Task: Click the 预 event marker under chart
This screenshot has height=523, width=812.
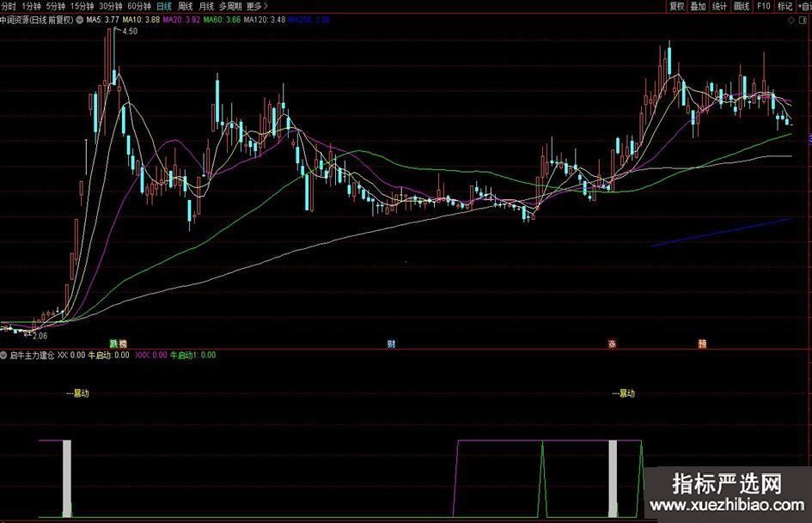Action: click(x=703, y=344)
